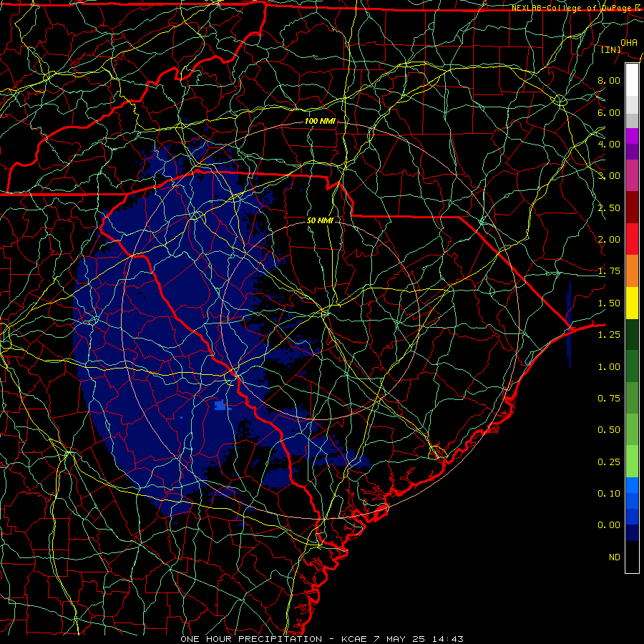Click the 0.50 legend value
644x644 pixels.
609,430
